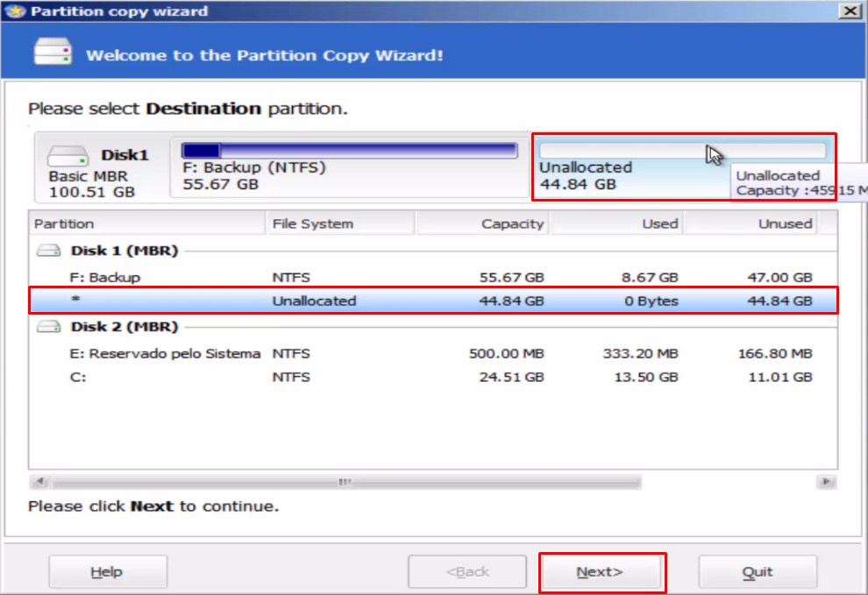Select the Disk 2 (MBR) group row
The image size is (868, 595).
click(433, 327)
